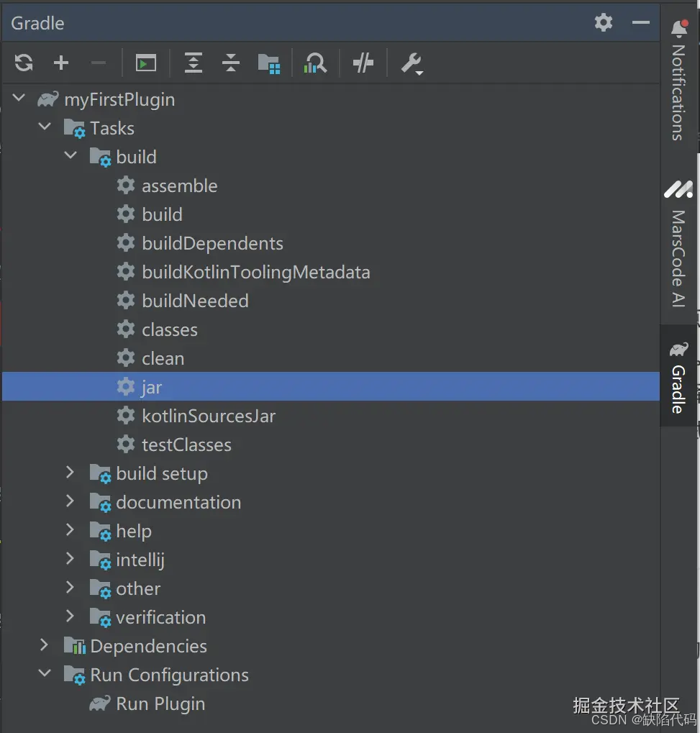Select the Run Plugin configuration
The height and width of the screenshot is (733, 700).
pos(160,704)
